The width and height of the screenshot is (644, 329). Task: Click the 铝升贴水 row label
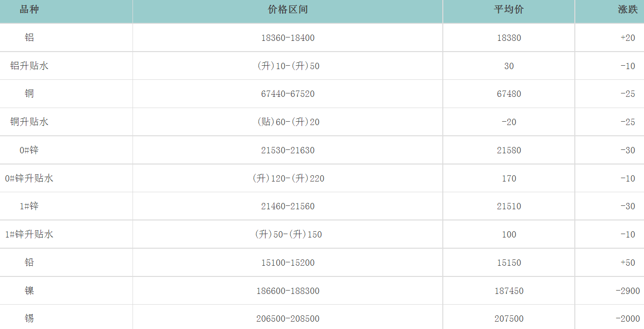point(29,66)
